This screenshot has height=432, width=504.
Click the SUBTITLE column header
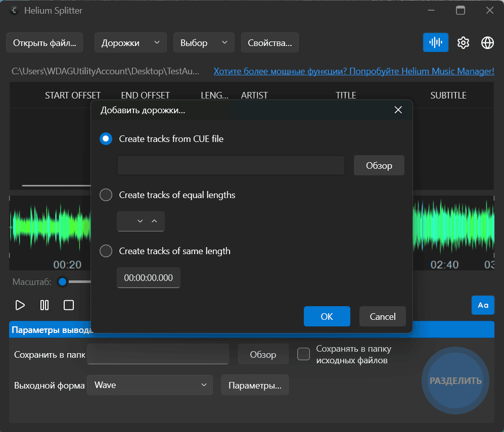click(448, 95)
